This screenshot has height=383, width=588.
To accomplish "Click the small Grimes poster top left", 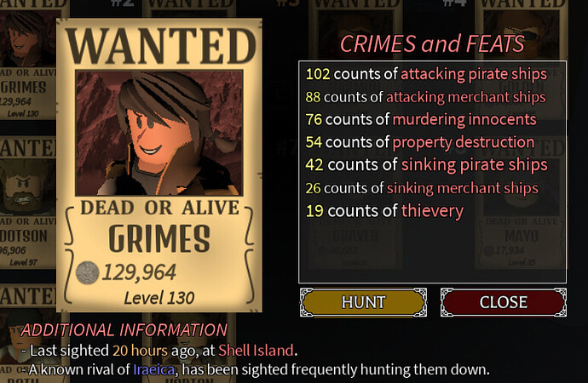I will [28, 60].
